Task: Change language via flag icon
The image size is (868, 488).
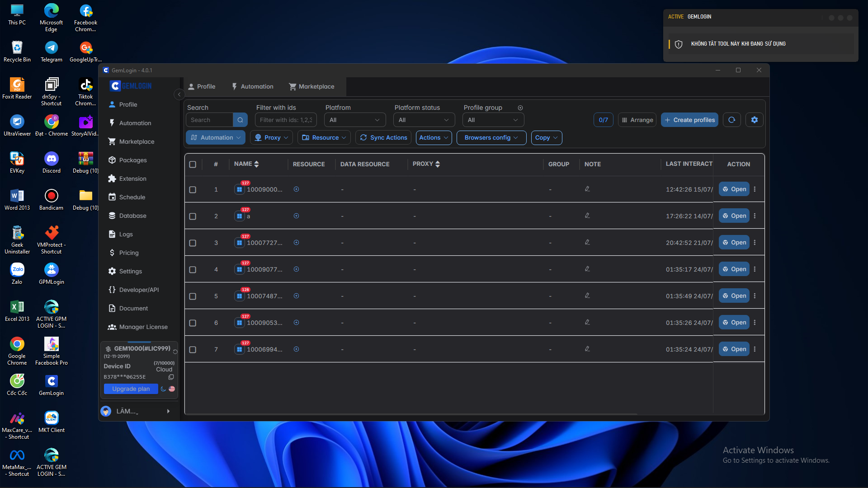Action: pos(172,389)
